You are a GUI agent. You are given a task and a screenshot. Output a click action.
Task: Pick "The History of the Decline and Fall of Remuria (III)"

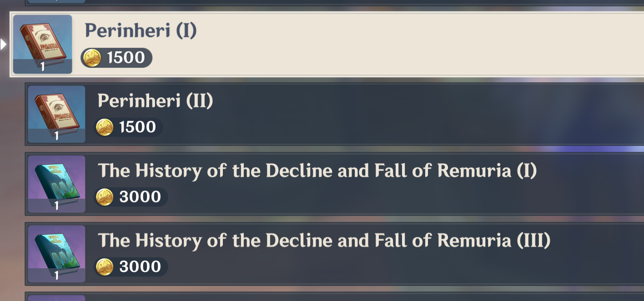(324, 240)
